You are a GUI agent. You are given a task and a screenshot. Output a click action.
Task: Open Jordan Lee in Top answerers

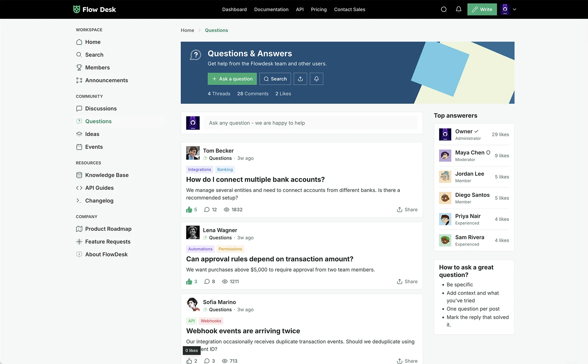pyautogui.click(x=474, y=177)
